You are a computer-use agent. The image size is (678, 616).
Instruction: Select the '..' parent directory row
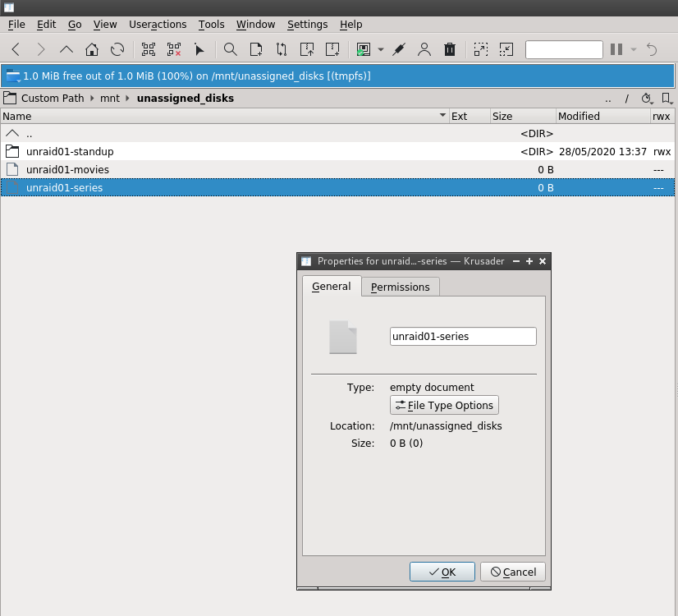[x=337, y=134]
